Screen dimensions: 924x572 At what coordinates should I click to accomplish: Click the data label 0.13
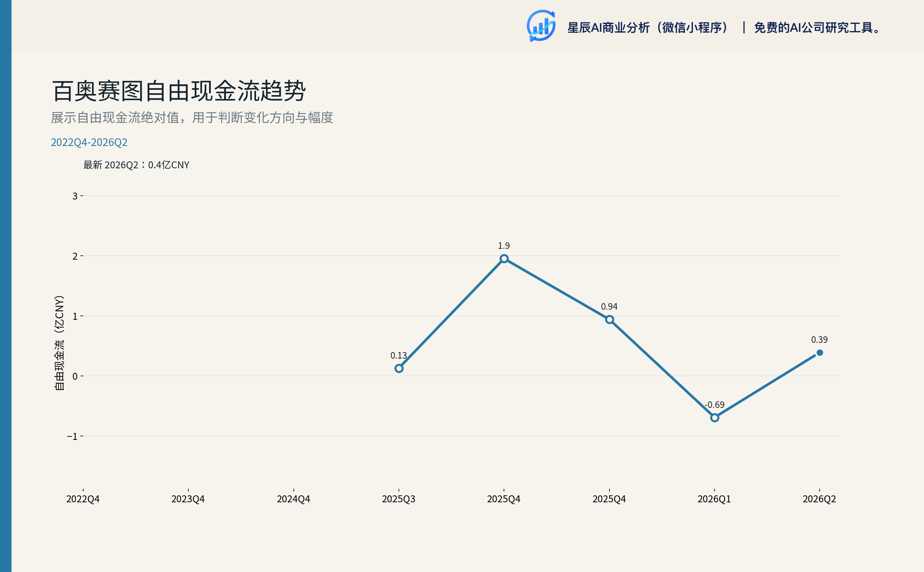pos(398,356)
